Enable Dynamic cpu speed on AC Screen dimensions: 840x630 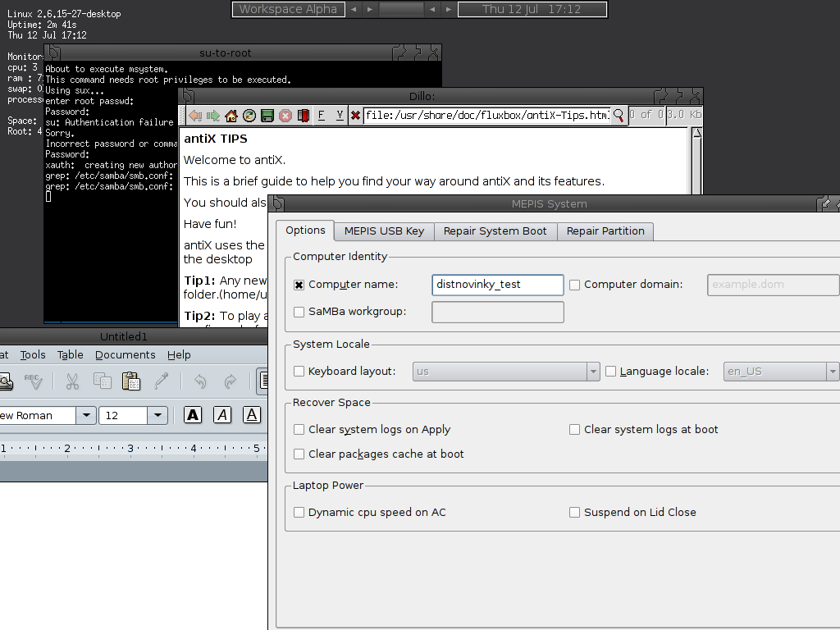coord(299,513)
